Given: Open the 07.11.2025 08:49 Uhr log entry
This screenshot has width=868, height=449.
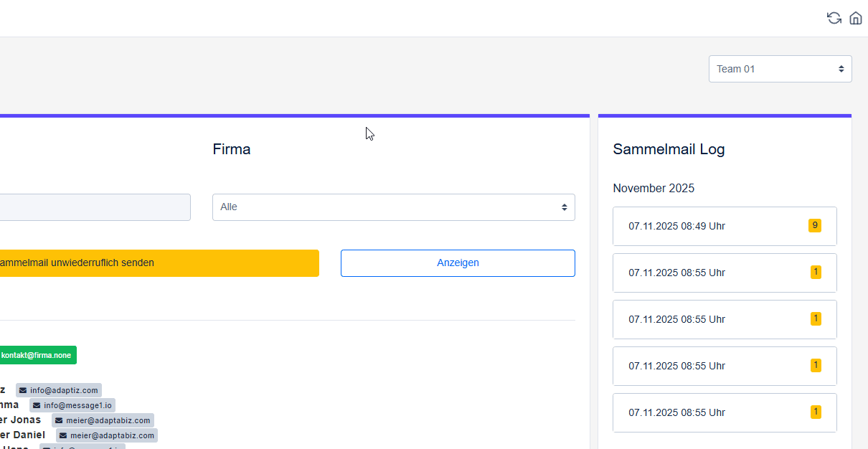Looking at the screenshot, I should [725, 227].
